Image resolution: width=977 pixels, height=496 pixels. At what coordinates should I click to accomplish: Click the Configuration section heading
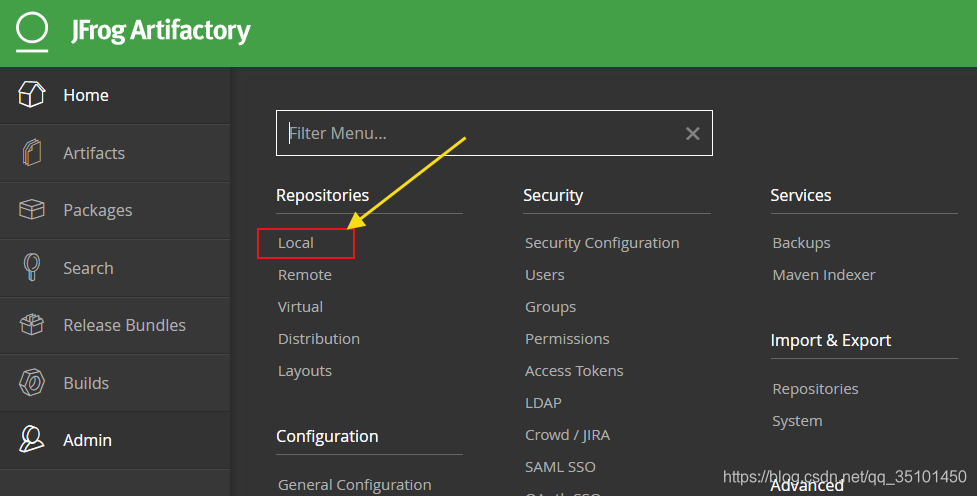click(327, 437)
